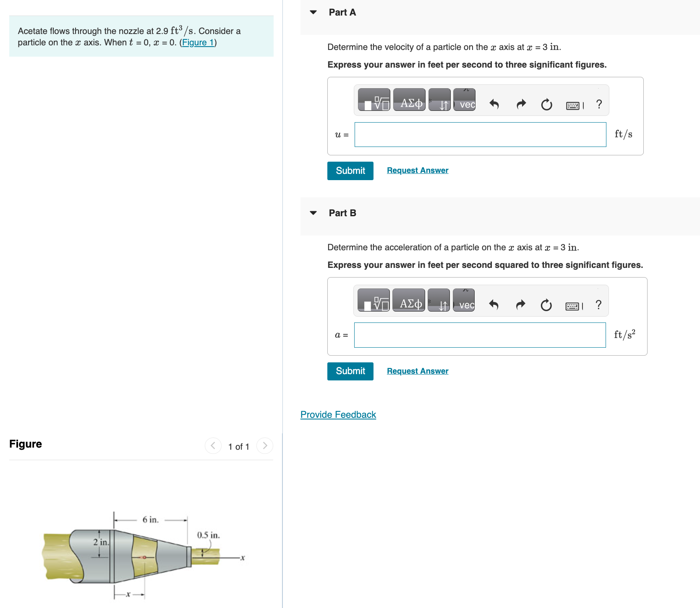Collapse the Part A section
Viewport: 700px width, 608px height.
coord(313,12)
